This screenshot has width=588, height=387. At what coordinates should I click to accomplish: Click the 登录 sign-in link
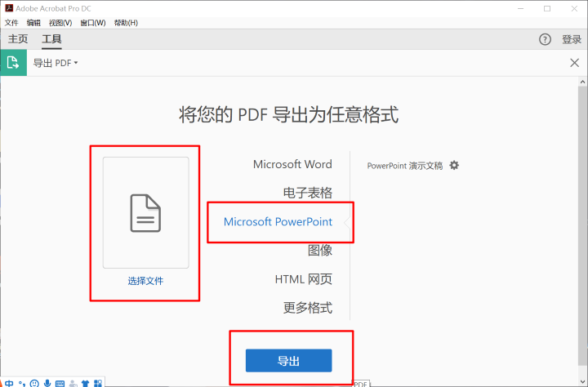pyautogui.click(x=572, y=39)
